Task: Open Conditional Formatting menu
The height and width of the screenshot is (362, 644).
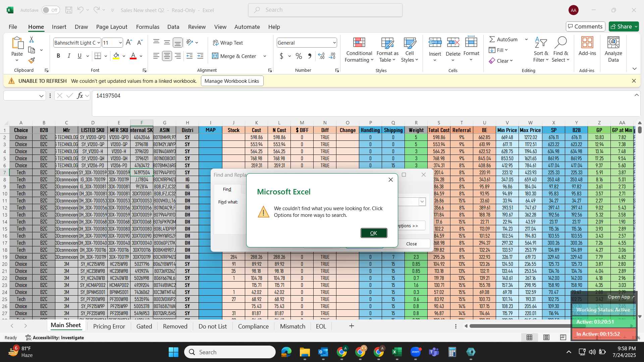Action: (x=359, y=50)
